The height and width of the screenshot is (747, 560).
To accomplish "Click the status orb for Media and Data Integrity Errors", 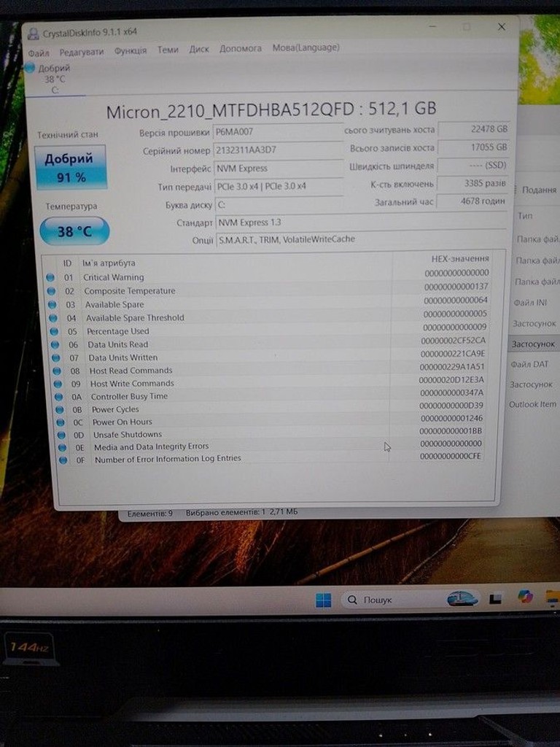I will click(x=63, y=447).
